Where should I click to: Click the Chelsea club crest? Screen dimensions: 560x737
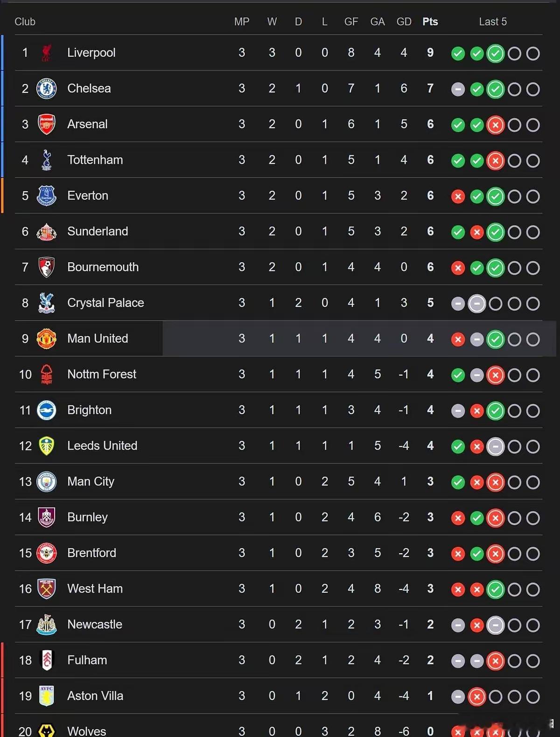46,89
